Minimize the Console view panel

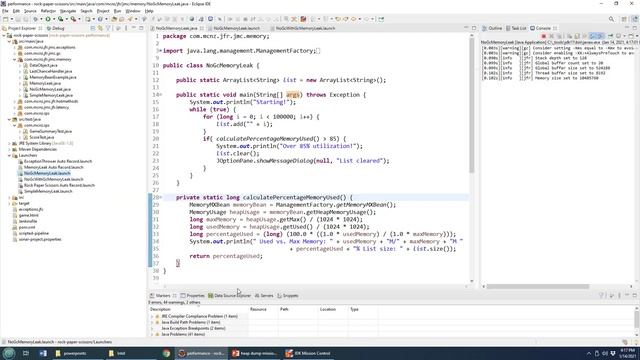[628, 28]
